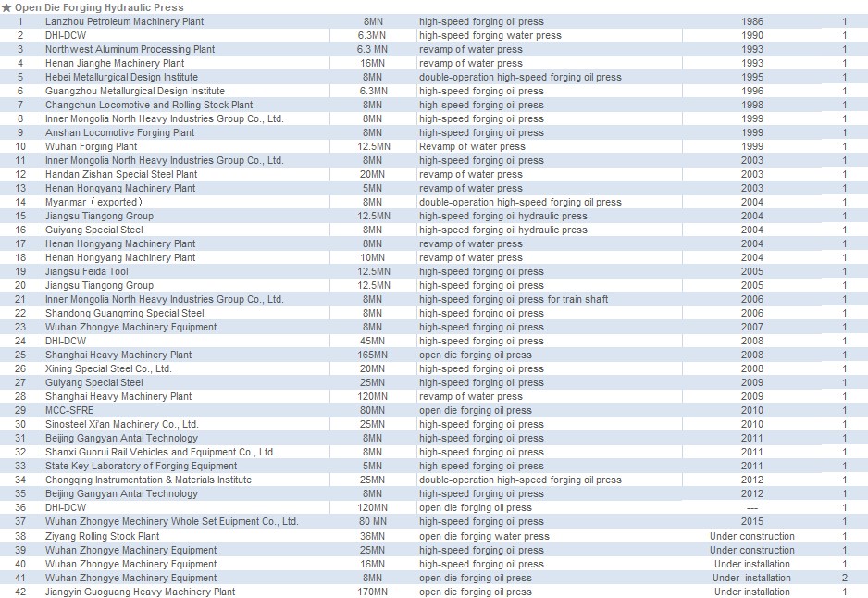The width and height of the screenshot is (868, 598).
Task: Select 'DHI-DCW' in row 24
Action: 66,341
